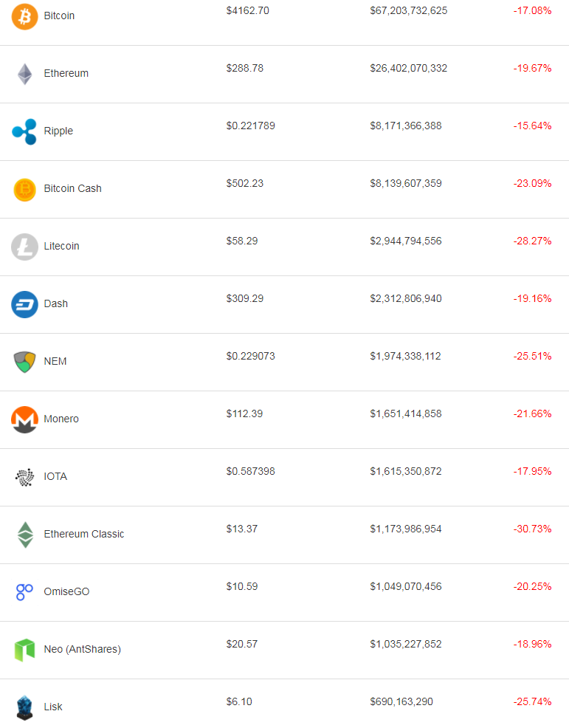Click the gray Litecoin logo icon

click(24, 247)
